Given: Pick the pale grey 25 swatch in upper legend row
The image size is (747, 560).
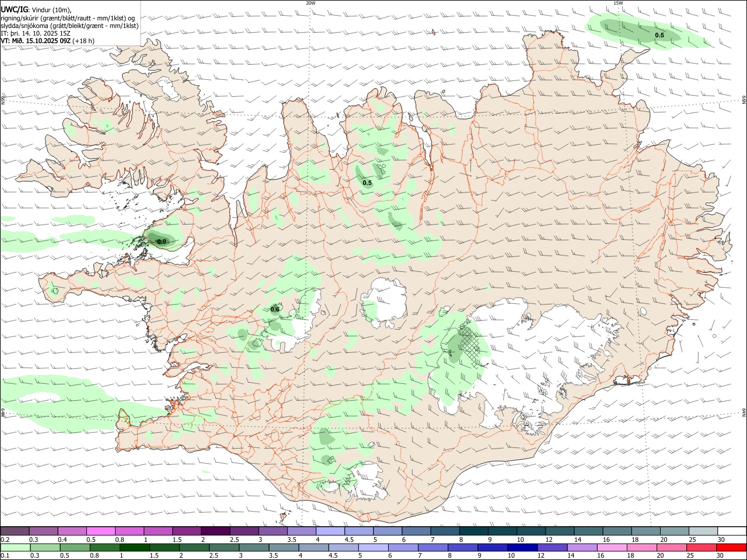Looking at the screenshot, I should point(703,531).
